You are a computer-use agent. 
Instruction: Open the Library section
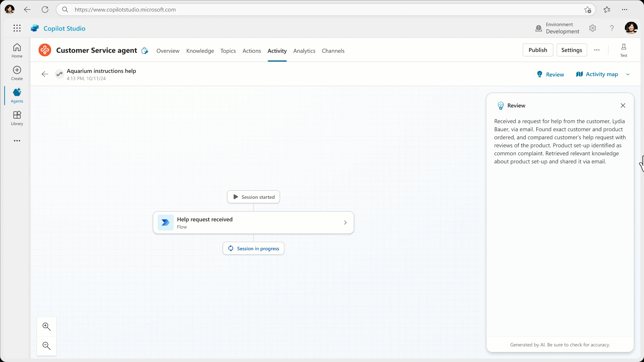tap(17, 118)
